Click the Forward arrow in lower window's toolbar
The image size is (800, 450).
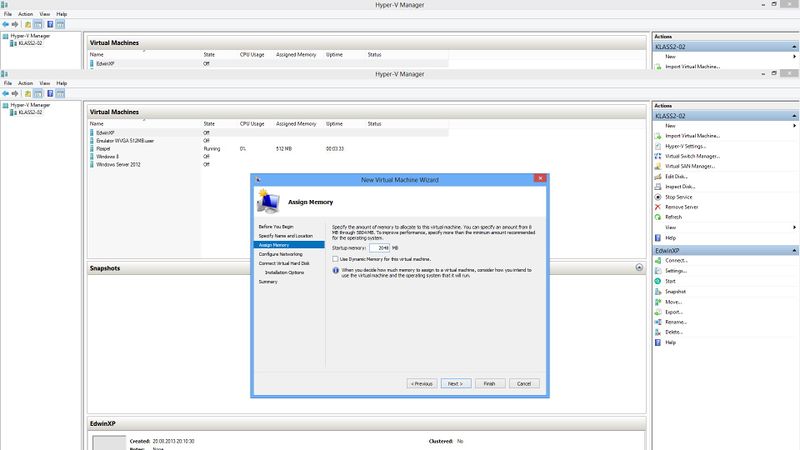pos(15,93)
